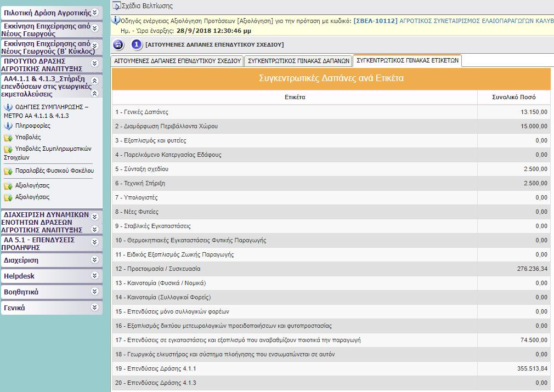The height and width of the screenshot is (392, 554).
Task: Click the folder icon beside Υποβολές Συμπληρωματικών Στοιχείων
Action: [8, 149]
